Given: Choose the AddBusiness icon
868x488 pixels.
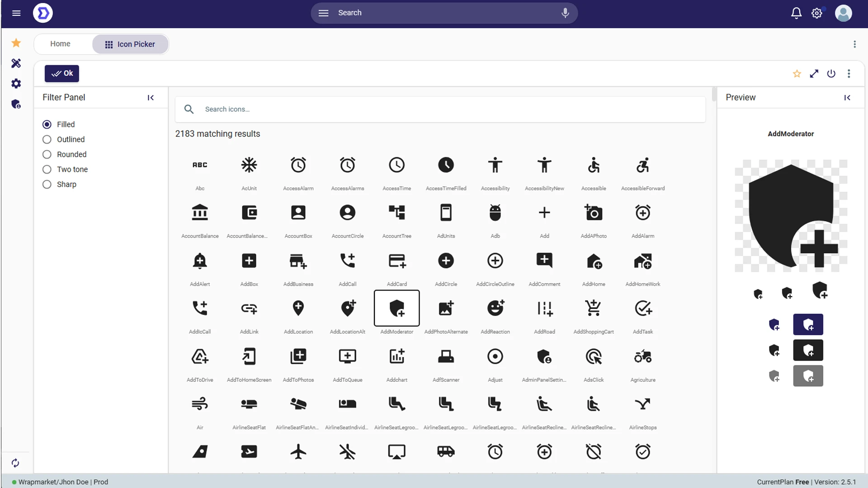Looking at the screenshot, I should click(298, 261).
